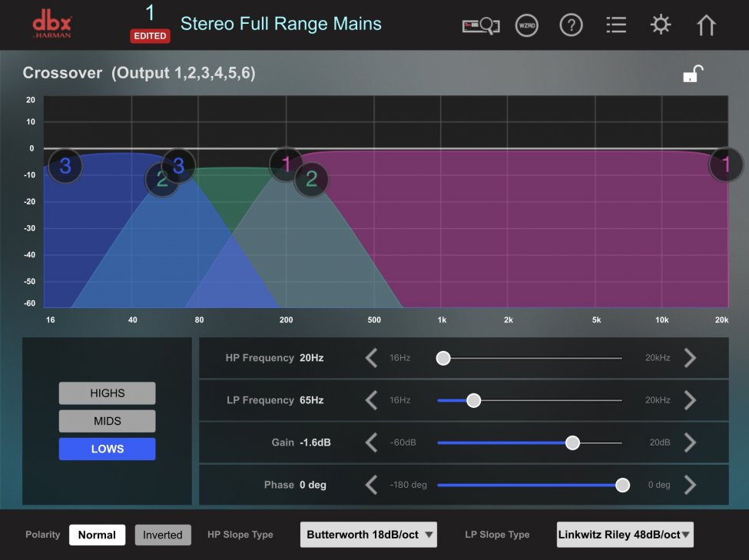Increase Gain with right arrow
The image size is (749, 560).
point(690,442)
